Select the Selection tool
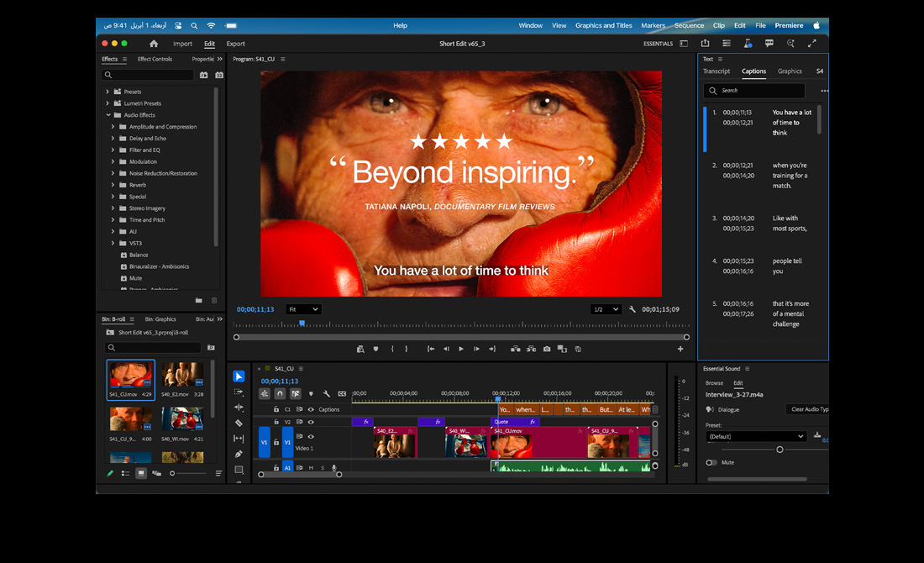 pos(239,376)
